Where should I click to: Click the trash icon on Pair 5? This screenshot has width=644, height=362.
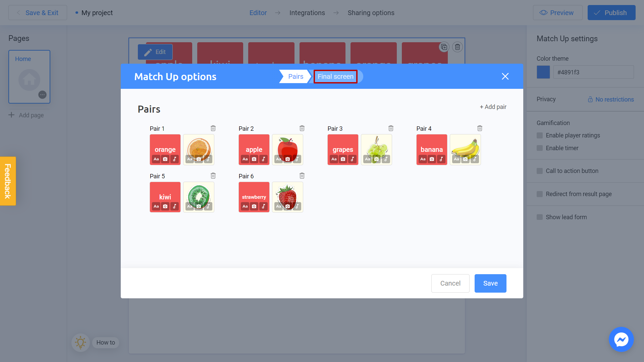pos(213,176)
